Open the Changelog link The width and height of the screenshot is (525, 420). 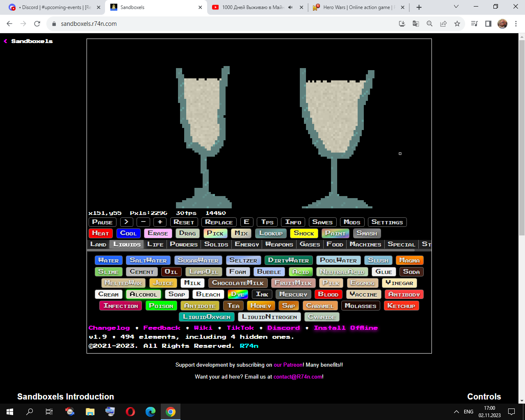[x=109, y=328]
